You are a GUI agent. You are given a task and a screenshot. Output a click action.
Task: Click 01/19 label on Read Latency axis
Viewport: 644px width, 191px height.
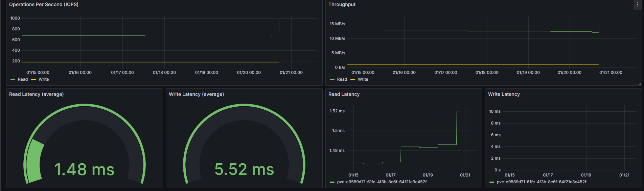[428, 175]
